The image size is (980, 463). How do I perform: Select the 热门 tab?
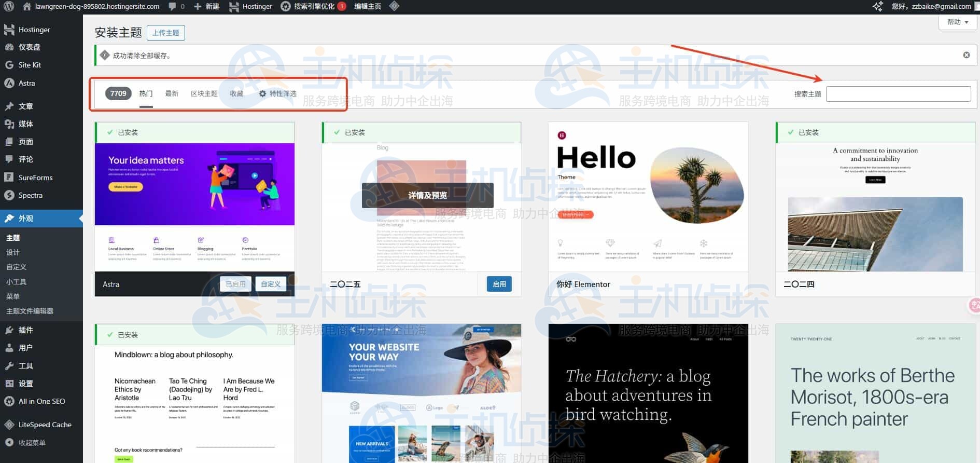click(x=146, y=93)
